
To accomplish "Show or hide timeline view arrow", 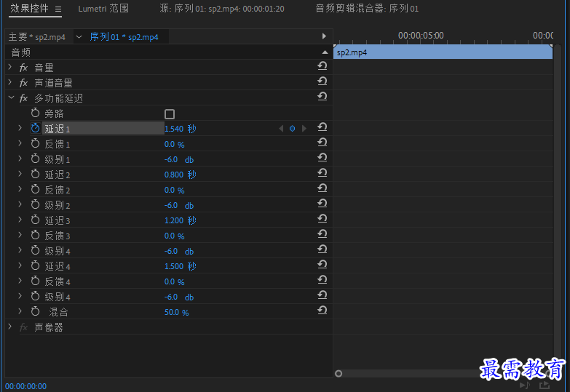I will tap(324, 36).
